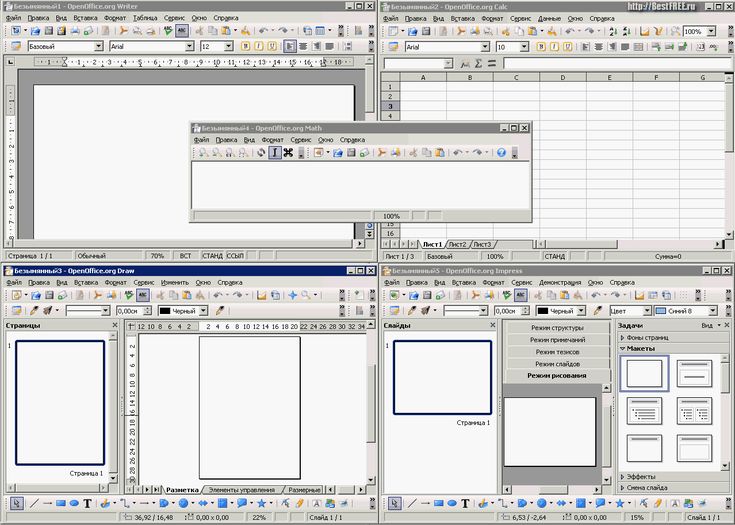Click Sort Ascending icon in Calc toolbar
Image resolution: width=735 pixels, height=525 pixels.
tap(614, 31)
